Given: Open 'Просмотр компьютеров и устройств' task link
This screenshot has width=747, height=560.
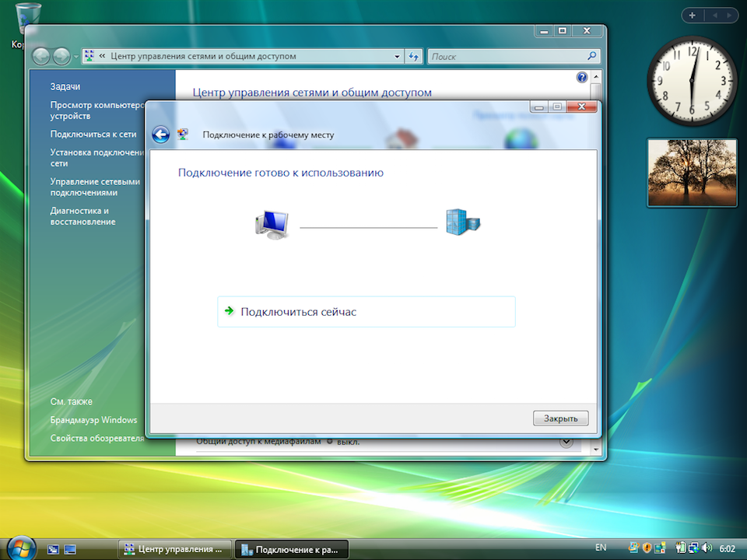Looking at the screenshot, I should [97, 110].
